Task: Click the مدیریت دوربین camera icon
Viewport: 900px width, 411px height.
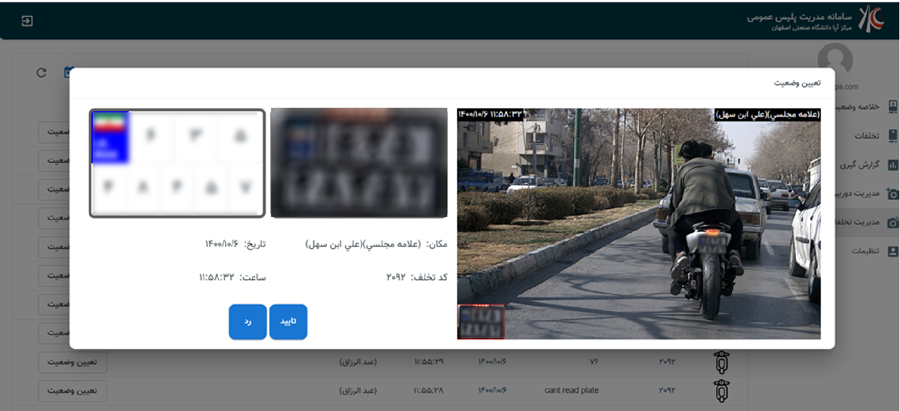Action: click(x=893, y=193)
